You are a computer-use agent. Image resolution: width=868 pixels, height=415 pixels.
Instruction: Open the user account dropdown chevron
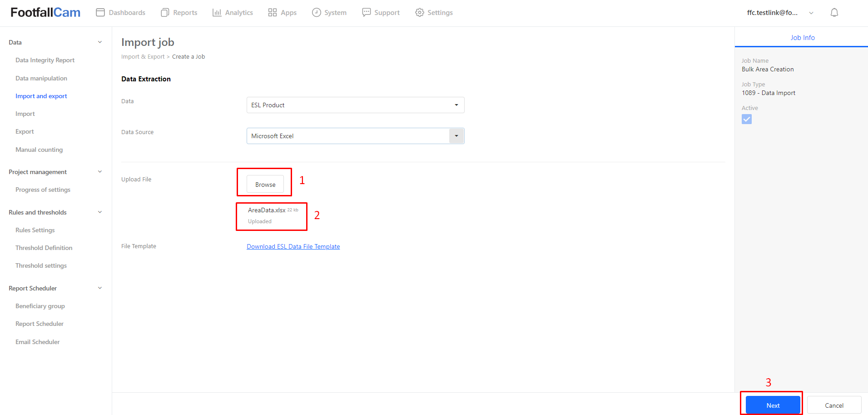point(811,13)
